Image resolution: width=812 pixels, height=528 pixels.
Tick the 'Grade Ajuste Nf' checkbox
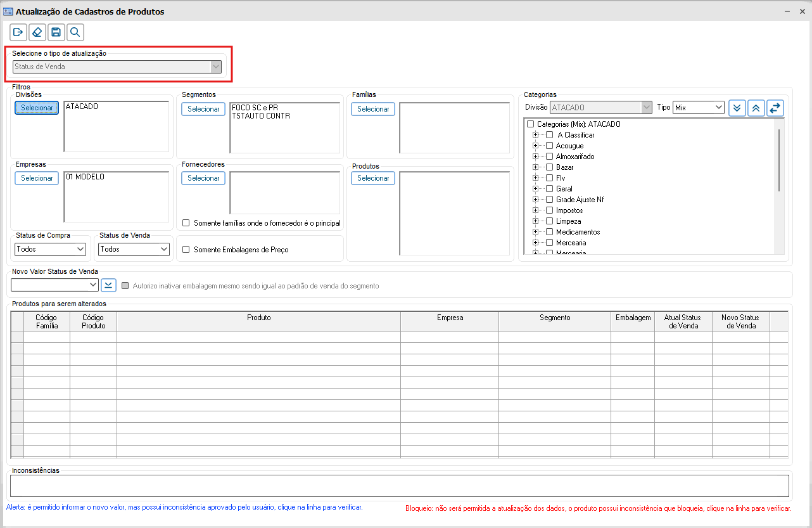550,200
